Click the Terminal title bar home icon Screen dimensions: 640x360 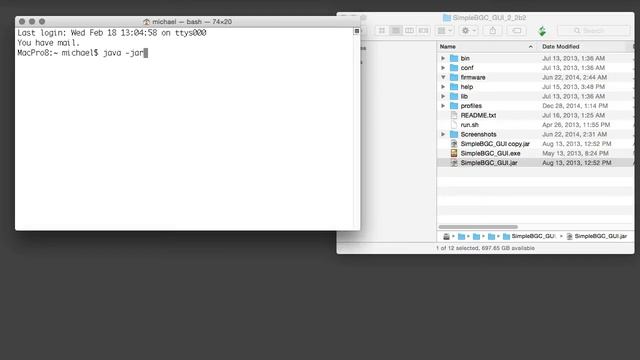pos(147,22)
